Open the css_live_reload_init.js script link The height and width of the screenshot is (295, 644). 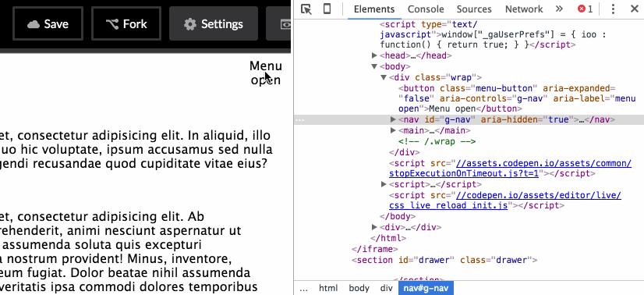(505, 200)
